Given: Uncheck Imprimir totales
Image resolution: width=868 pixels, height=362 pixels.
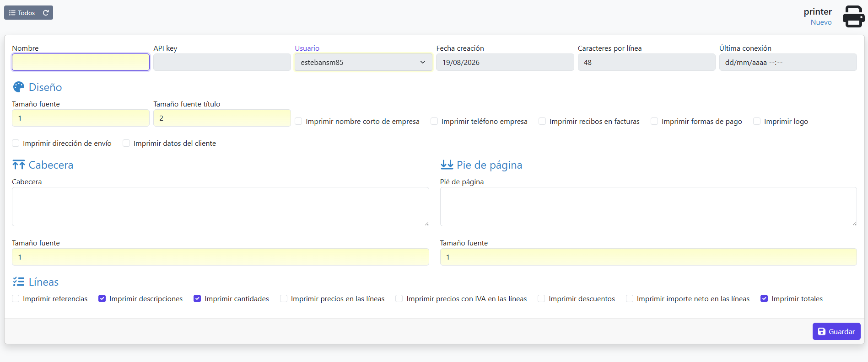Looking at the screenshot, I should (764, 298).
